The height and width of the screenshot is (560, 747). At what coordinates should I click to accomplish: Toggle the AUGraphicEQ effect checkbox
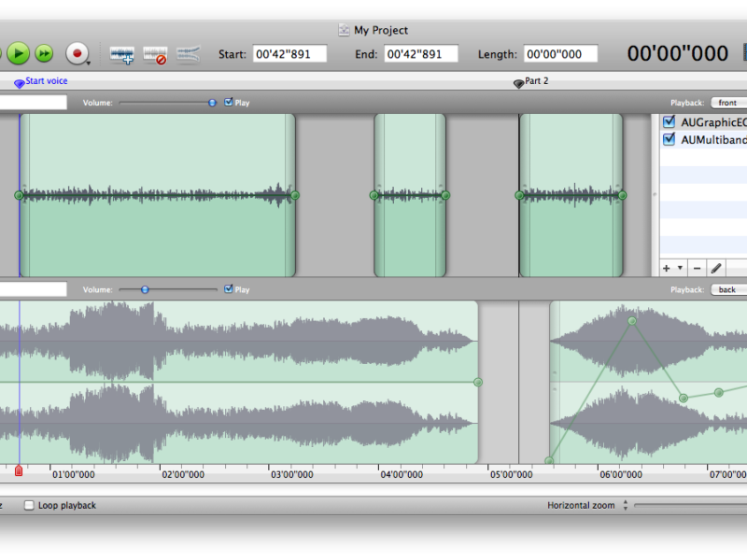pos(669,122)
